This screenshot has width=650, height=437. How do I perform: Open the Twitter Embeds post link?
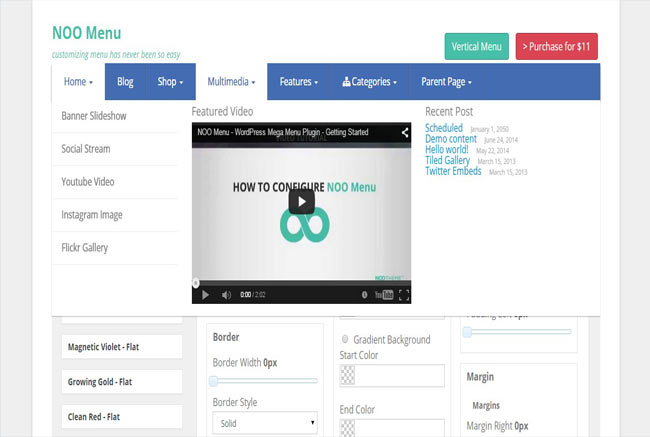coord(453,171)
